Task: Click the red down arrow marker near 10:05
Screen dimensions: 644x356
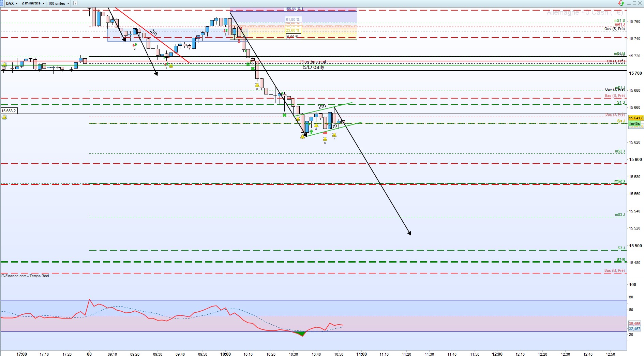Action: tap(239, 41)
